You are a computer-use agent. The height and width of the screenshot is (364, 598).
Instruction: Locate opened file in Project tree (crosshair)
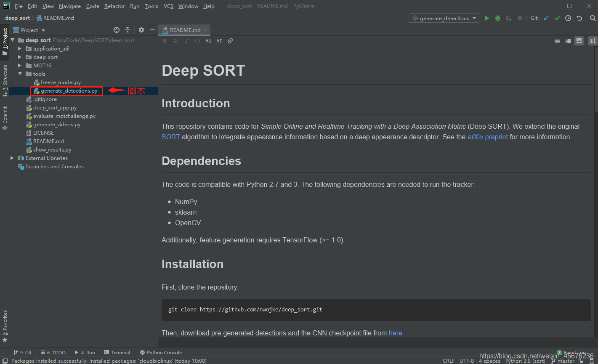(117, 30)
